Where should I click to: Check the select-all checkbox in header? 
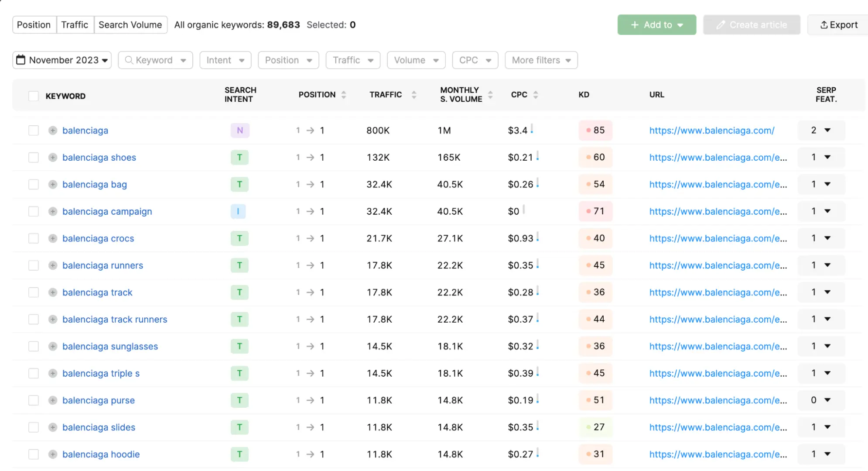click(34, 96)
